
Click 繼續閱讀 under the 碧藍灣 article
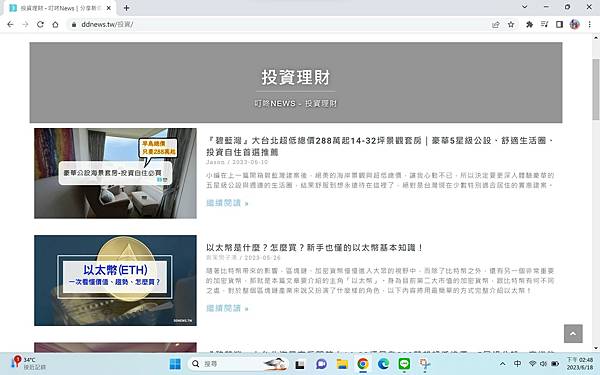coord(227,203)
